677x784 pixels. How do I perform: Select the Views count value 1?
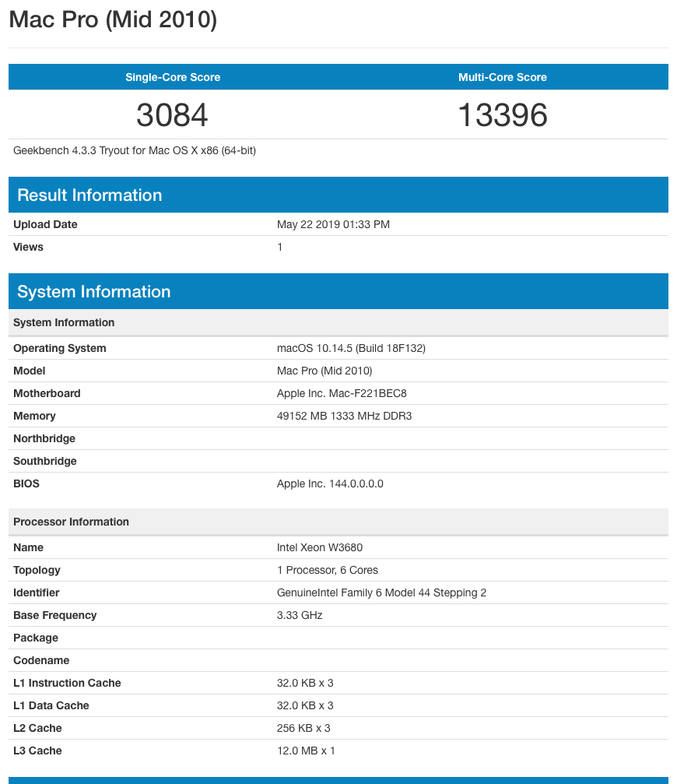280,247
